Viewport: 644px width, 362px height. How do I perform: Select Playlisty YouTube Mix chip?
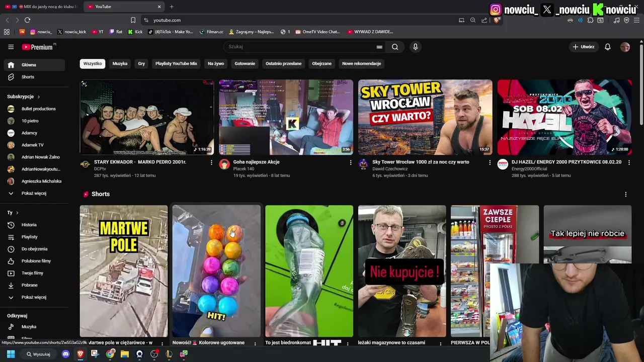(176, 64)
